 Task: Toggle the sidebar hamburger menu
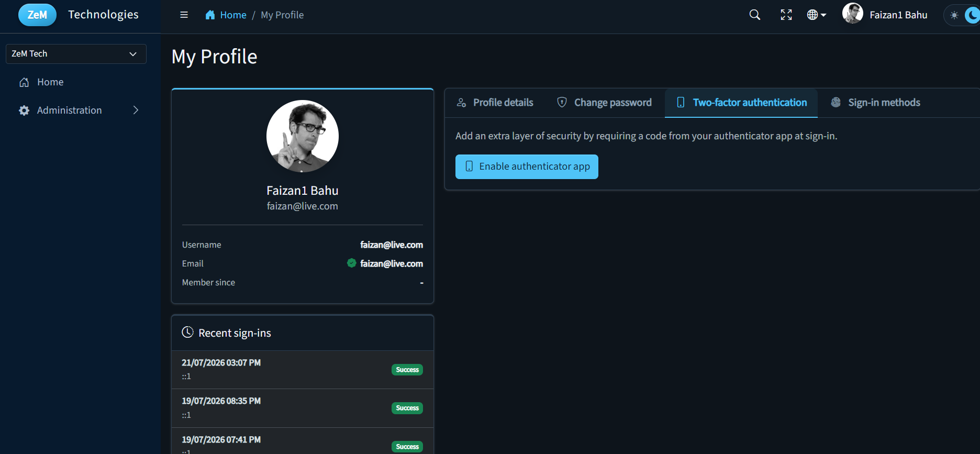coord(184,15)
